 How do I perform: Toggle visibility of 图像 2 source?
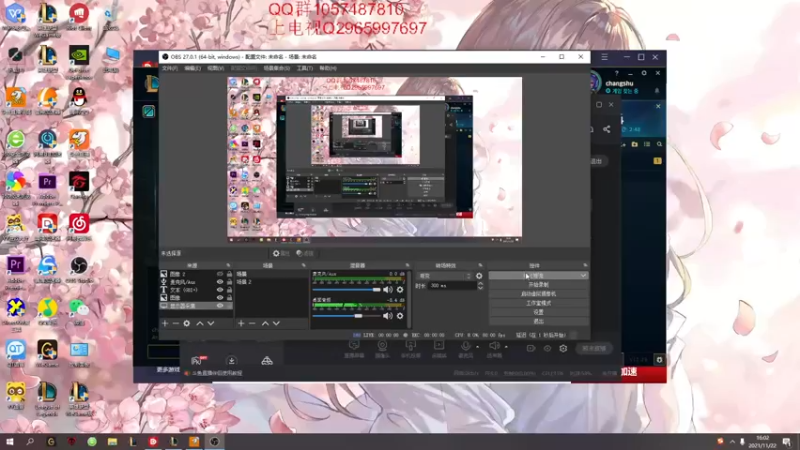point(220,274)
